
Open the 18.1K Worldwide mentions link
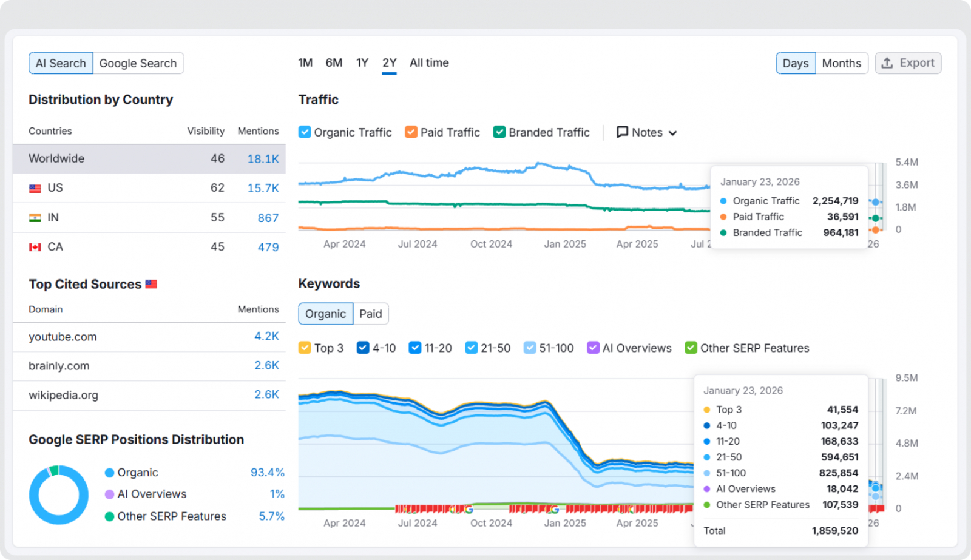[x=263, y=159]
